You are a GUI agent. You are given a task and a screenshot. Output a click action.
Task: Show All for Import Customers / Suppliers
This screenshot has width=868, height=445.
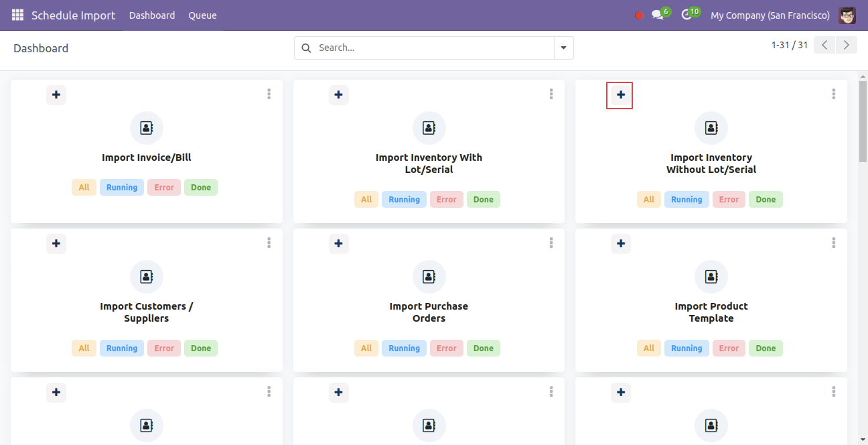(x=84, y=348)
